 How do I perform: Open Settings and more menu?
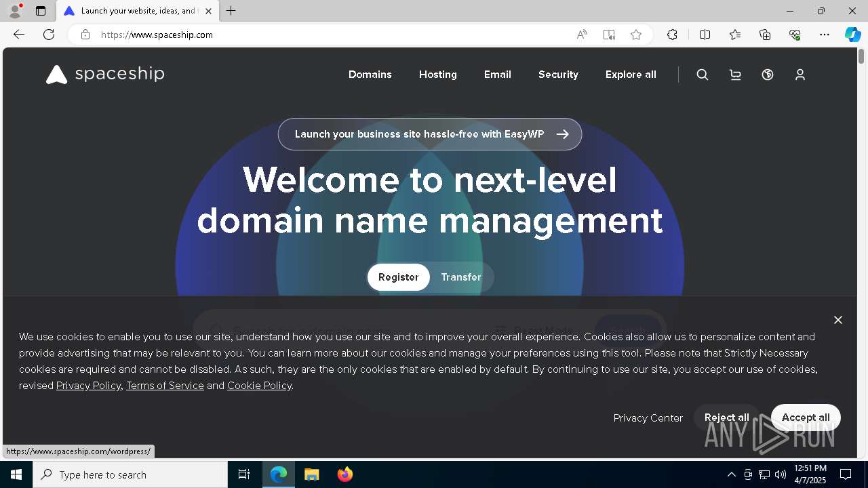point(825,35)
